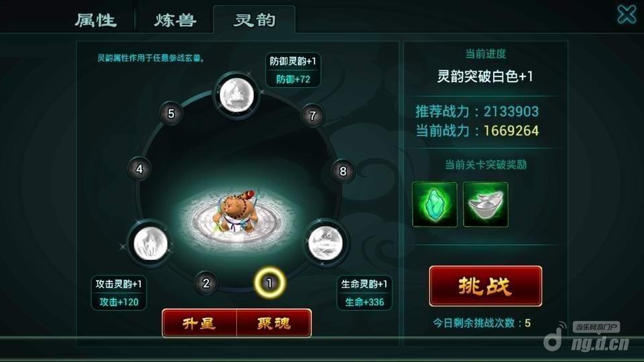Image resolution: width=644 pixels, height=362 pixels.
Task: Select node 8 on the ring
Action: (x=343, y=171)
